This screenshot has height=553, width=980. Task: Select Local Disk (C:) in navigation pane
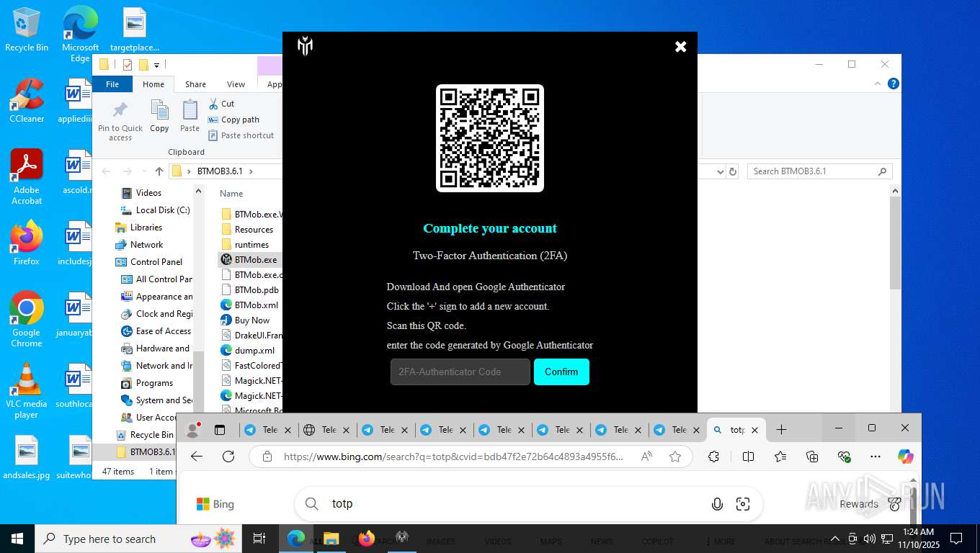click(x=163, y=210)
